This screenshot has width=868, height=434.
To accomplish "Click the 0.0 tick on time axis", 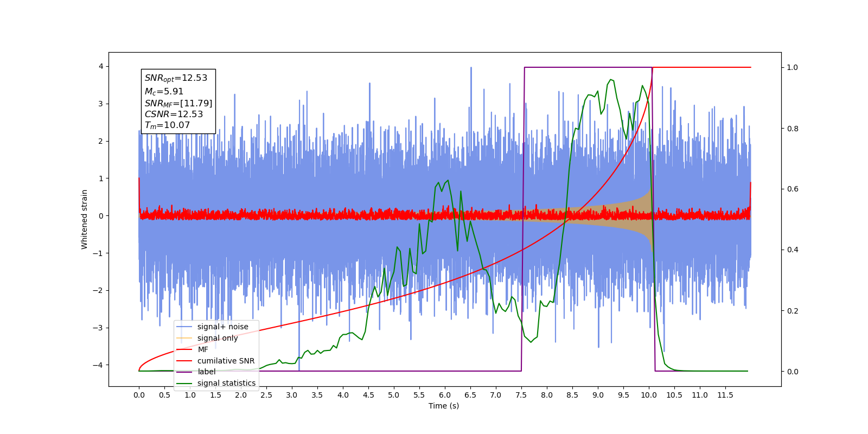I will pos(139,395).
